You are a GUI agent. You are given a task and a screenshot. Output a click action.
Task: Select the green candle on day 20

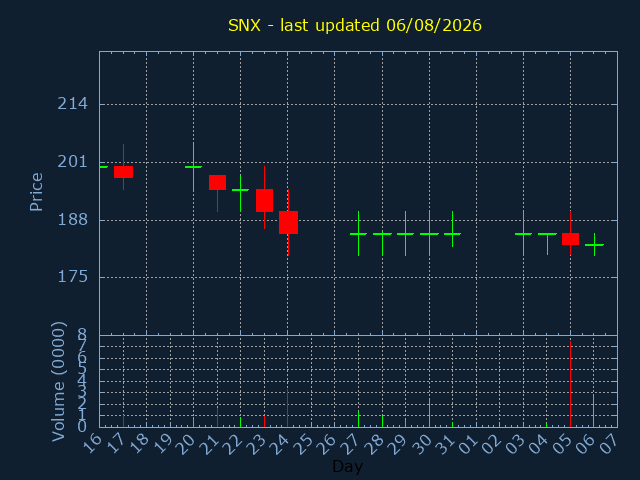pyautogui.click(x=193, y=167)
